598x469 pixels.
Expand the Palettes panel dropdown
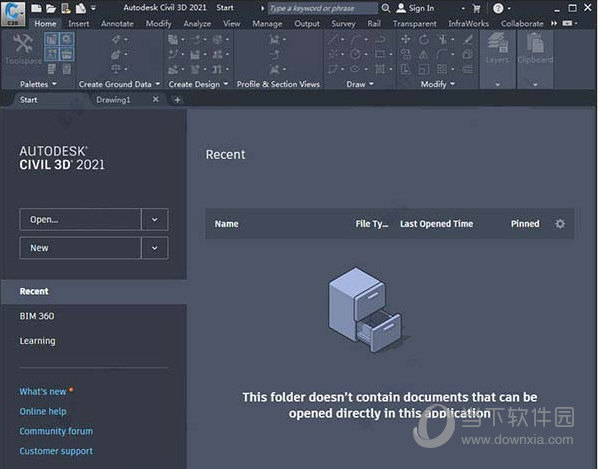(x=54, y=84)
